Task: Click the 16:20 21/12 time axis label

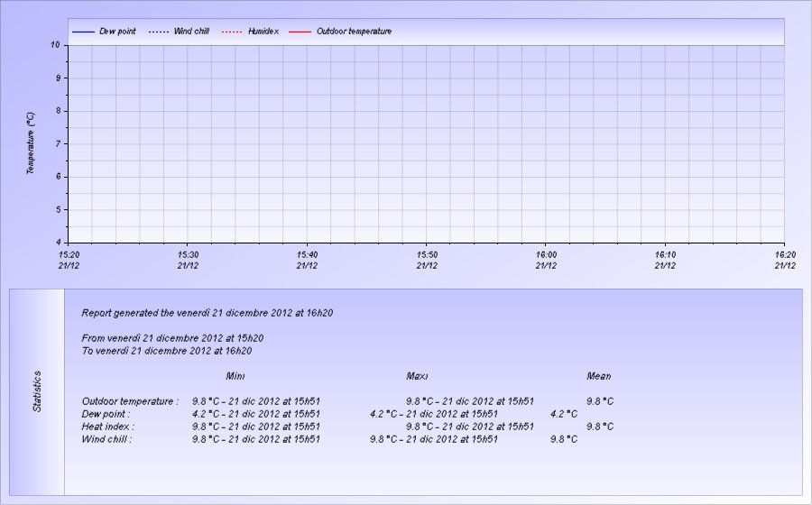Action: 785,261
